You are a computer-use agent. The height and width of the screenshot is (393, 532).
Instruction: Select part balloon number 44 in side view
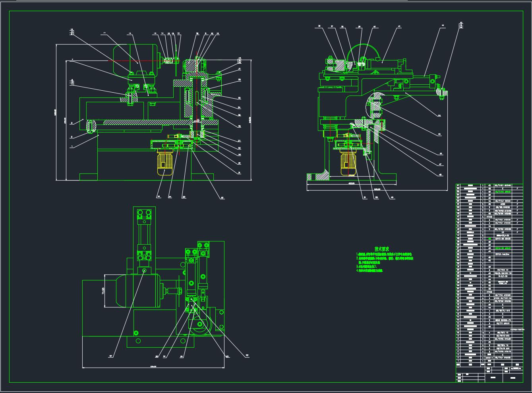439,116
